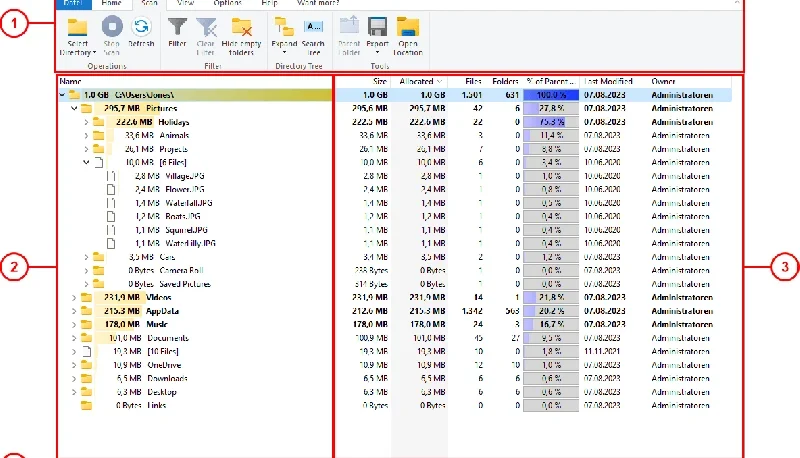800x458 pixels.
Task: Click the Links folder icon
Action: 86,405
